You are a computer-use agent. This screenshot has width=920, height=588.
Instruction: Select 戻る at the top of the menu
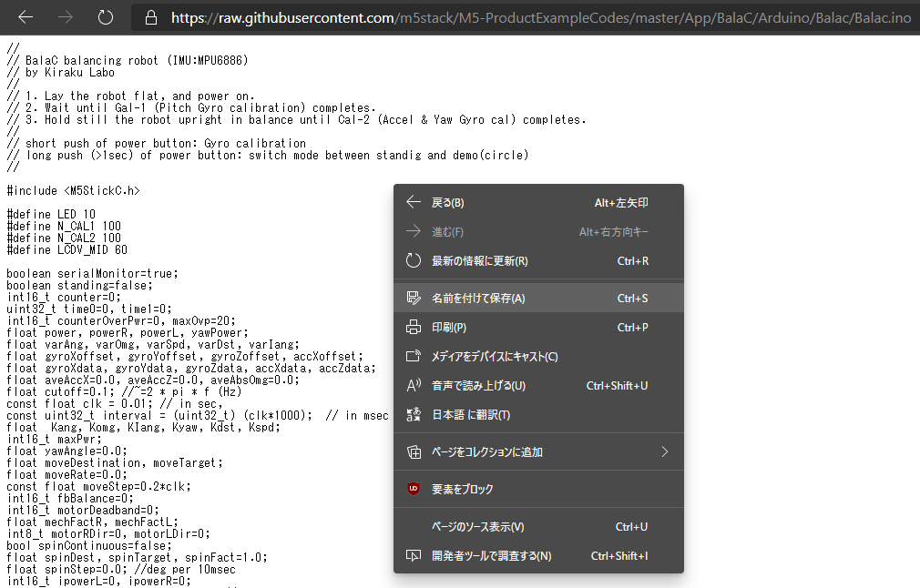click(455, 202)
